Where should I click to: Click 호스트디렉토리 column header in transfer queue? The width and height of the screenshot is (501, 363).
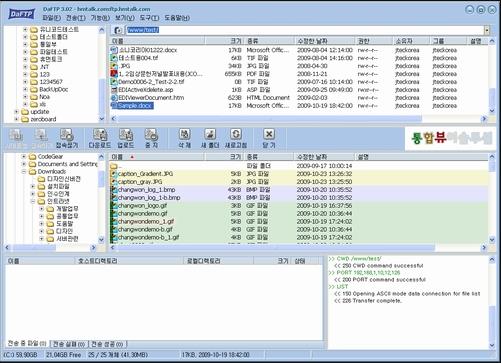pos(129,261)
